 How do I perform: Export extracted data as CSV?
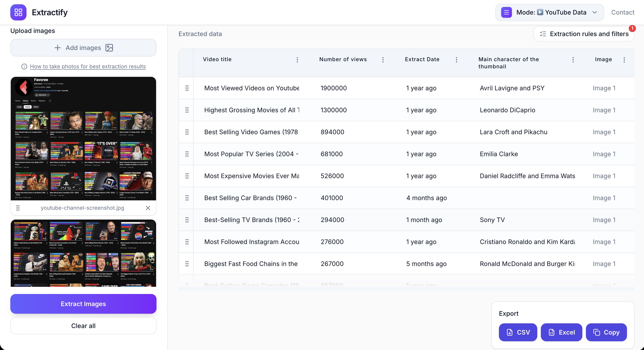point(518,332)
